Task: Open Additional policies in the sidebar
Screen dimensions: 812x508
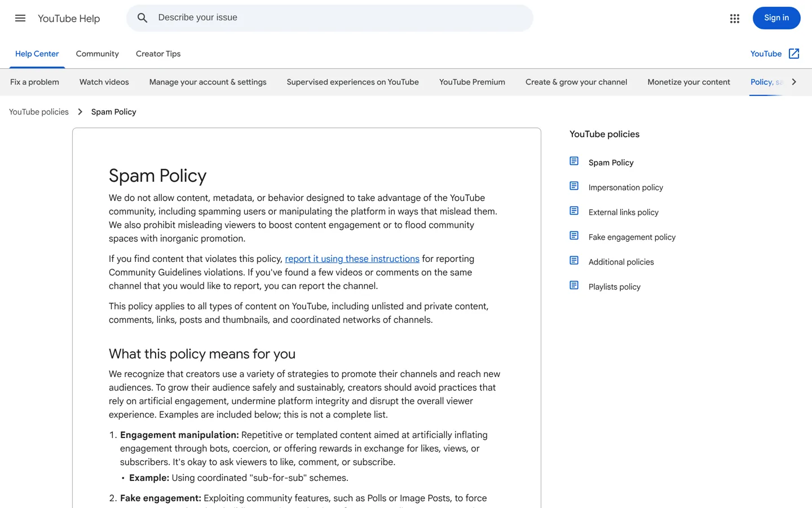Action: point(621,262)
